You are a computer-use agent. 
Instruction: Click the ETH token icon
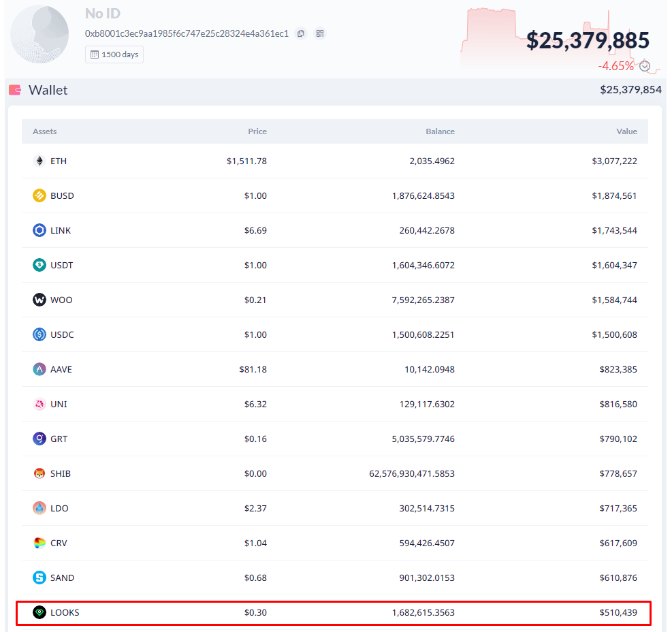39,161
